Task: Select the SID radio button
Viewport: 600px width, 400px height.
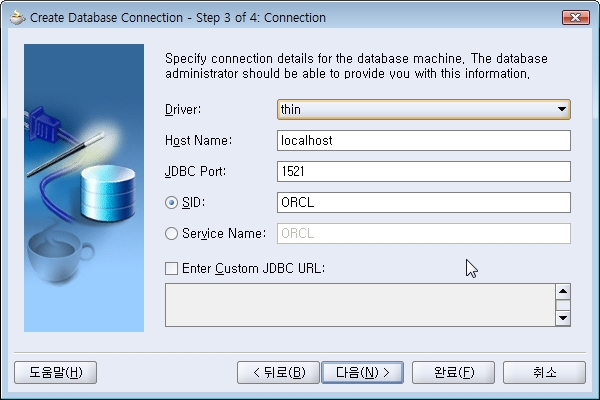Action: point(171,202)
